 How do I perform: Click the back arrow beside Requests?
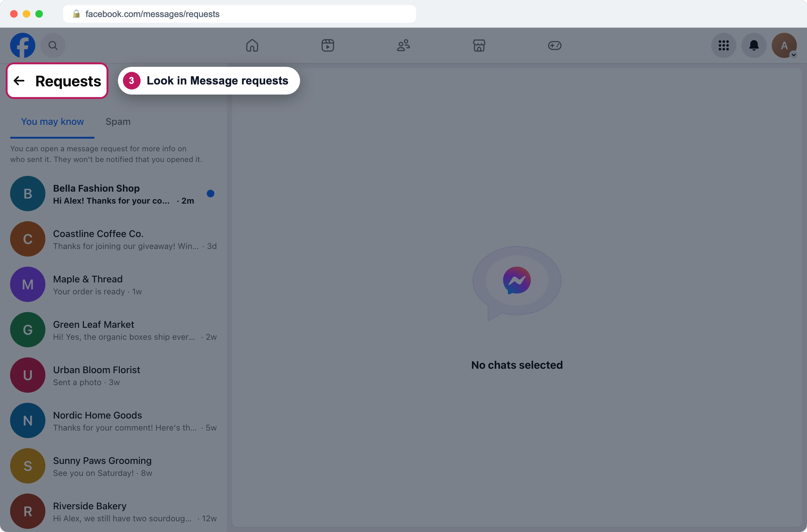tap(19, 81)
